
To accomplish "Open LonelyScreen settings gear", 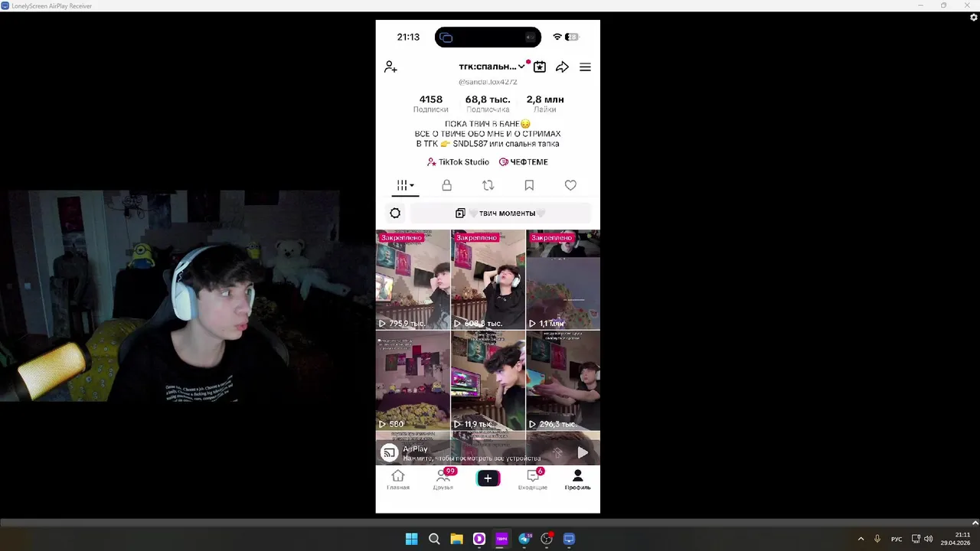I will click(x=974, y=18).
